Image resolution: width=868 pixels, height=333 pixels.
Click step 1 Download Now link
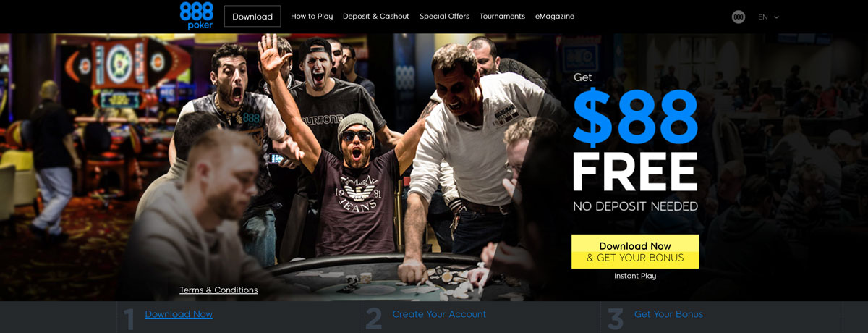pyautogui.click(x=179, y=314)
